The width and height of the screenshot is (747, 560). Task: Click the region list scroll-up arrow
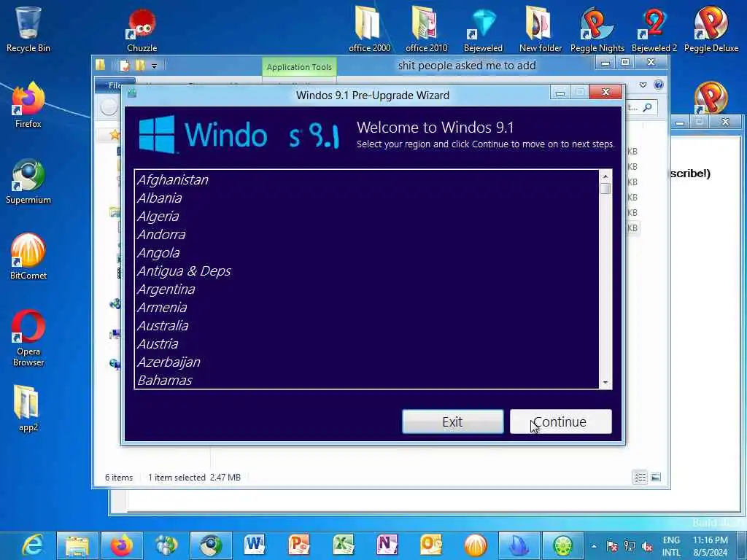[x=605, y=176]
